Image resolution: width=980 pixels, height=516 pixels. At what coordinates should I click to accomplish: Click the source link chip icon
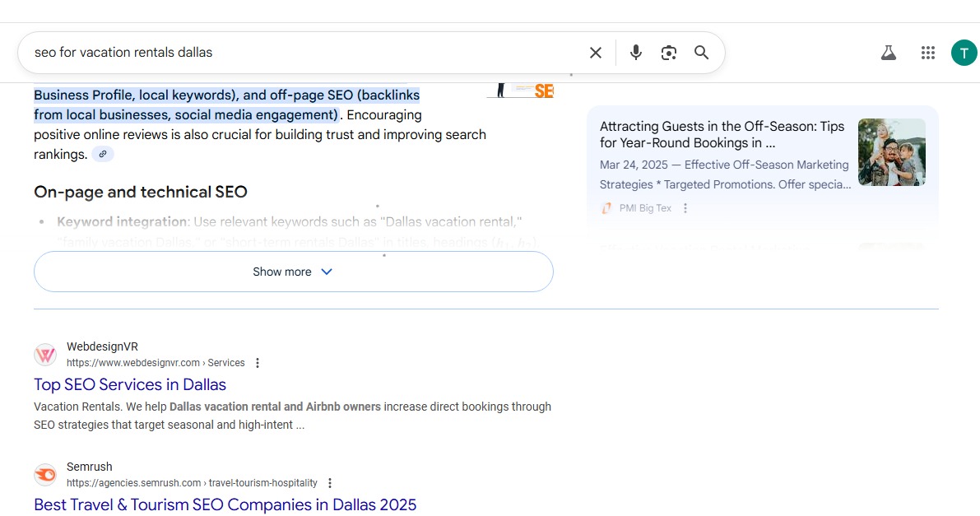(x=103, y=154)
